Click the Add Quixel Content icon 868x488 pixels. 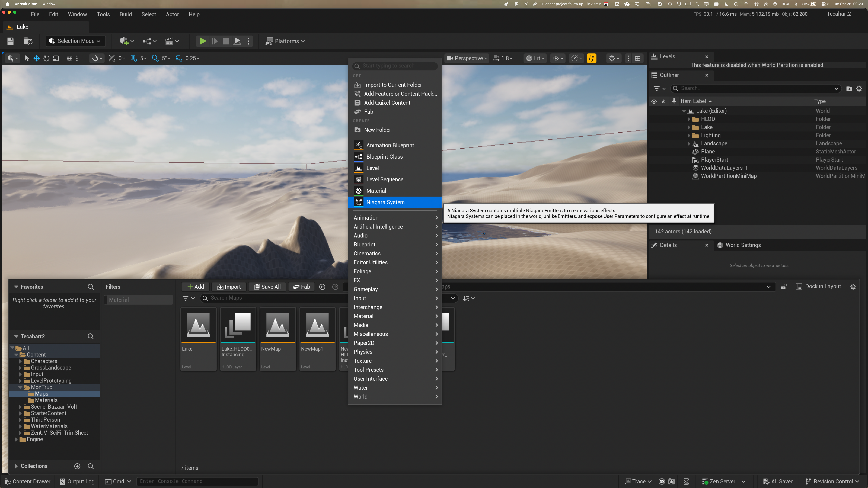(x=358, y=103)
